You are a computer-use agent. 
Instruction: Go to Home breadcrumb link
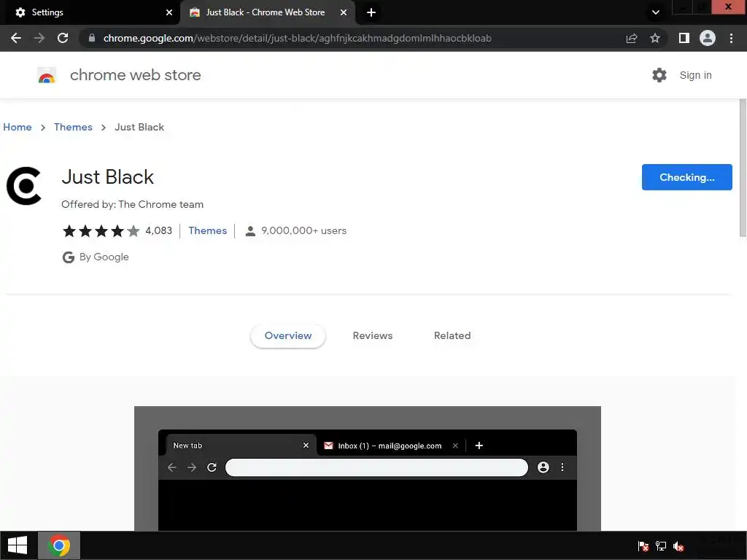click(x=18, y=127)
